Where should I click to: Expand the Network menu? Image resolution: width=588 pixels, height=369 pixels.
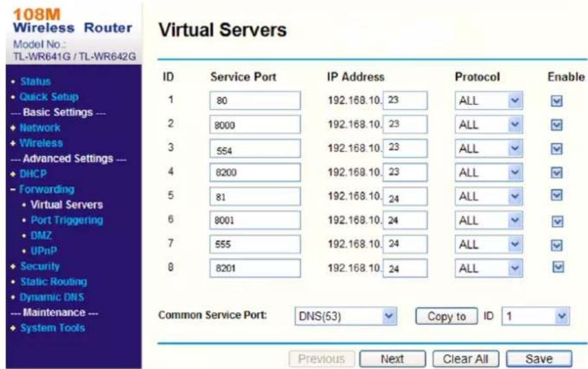[x=40, y=128]
